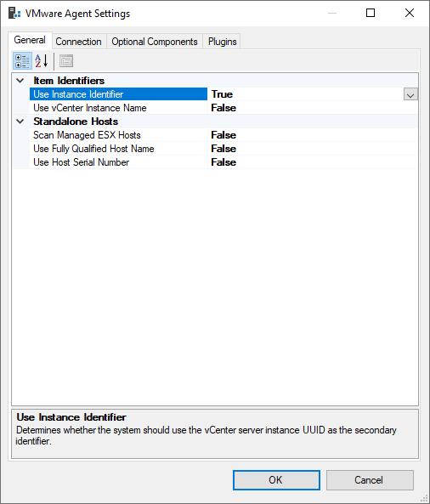Open the Use Instance Identifier value dropdown
The width and height of the screenshot is (430, 504).
click(x=410, y=94)
